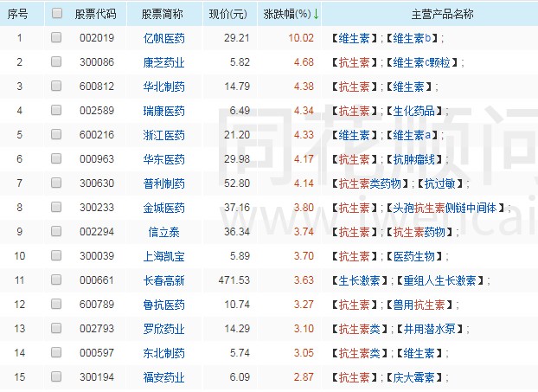Click 维生素b product tag
Screen dimensions: 538x392
(412, 38)
